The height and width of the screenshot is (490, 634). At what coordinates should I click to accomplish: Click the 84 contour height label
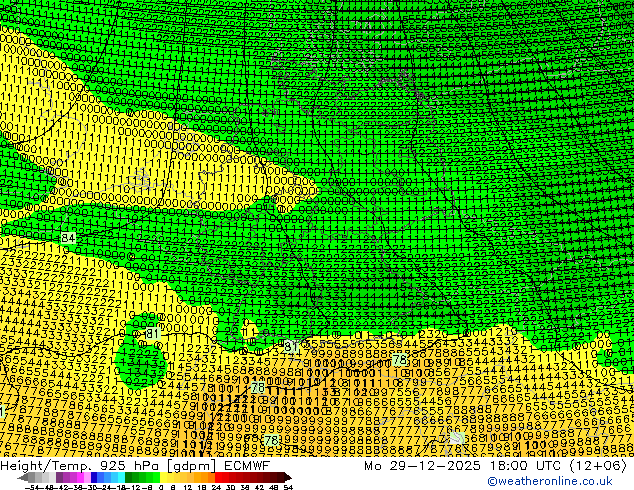(68, 238)
